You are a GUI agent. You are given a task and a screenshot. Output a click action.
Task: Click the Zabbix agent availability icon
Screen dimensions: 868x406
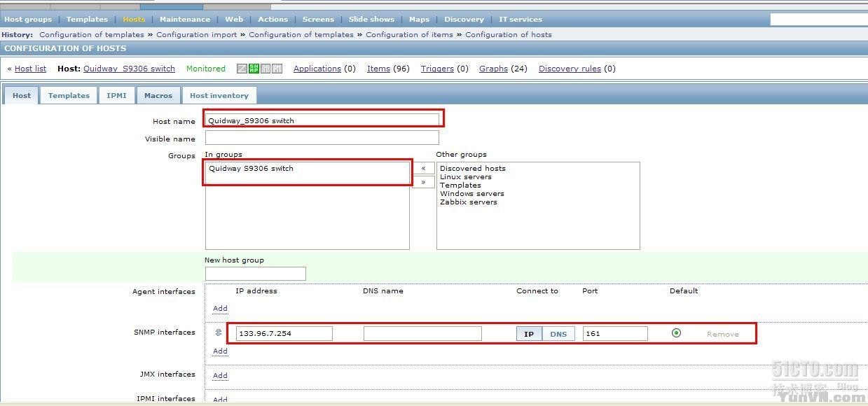(242, 69)
